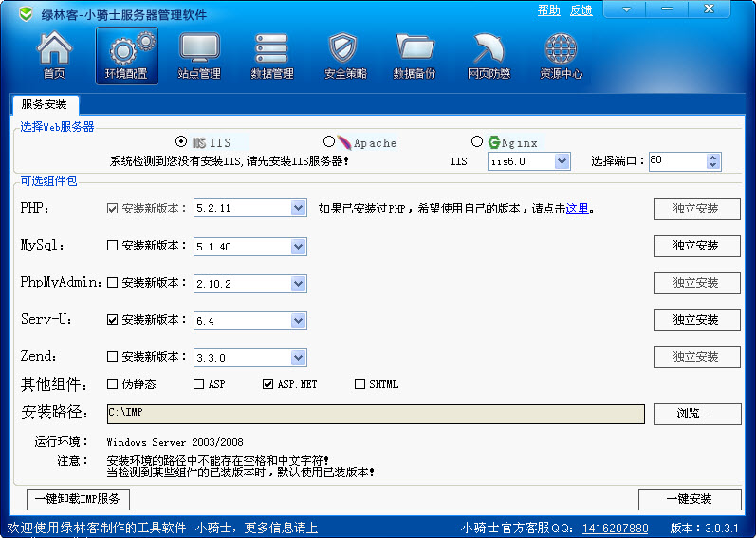Viewport: 756px width, 538px height.
Task: Select Nginx web server radio button
Action: 477,141
